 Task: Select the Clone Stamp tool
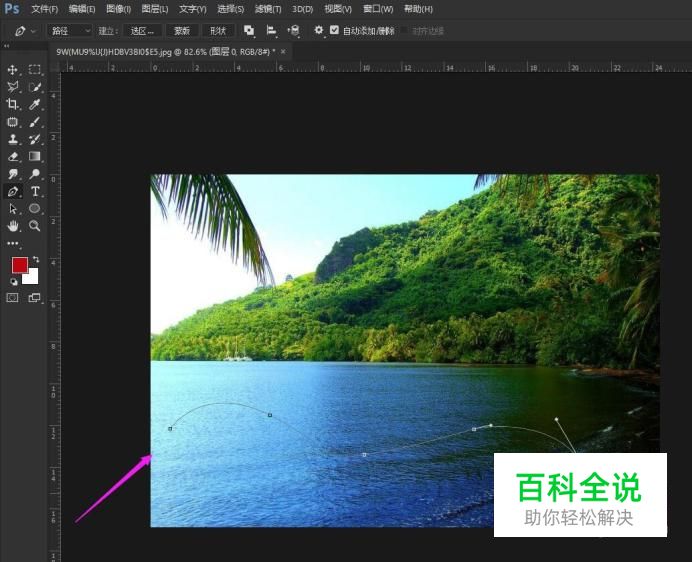coord(12,139)
